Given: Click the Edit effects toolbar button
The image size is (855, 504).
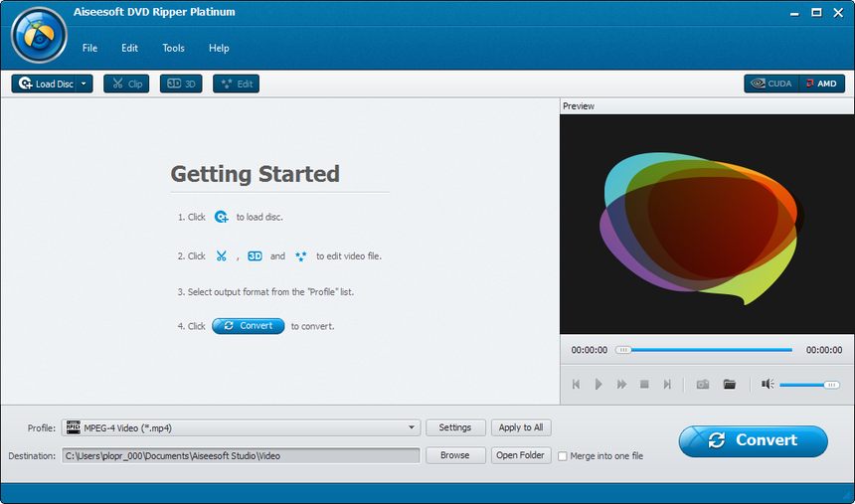Looking at the screenshot, I should [236, 84].
